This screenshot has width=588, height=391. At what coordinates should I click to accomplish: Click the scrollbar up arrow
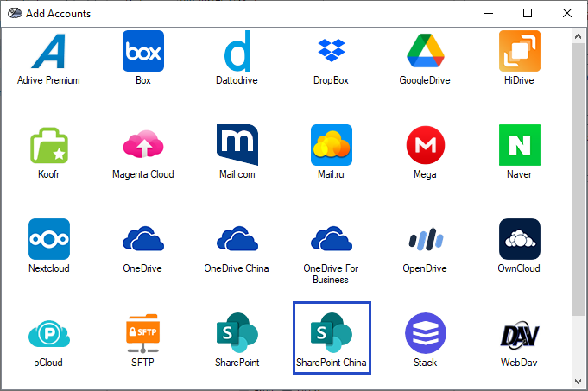coord(578,36)
